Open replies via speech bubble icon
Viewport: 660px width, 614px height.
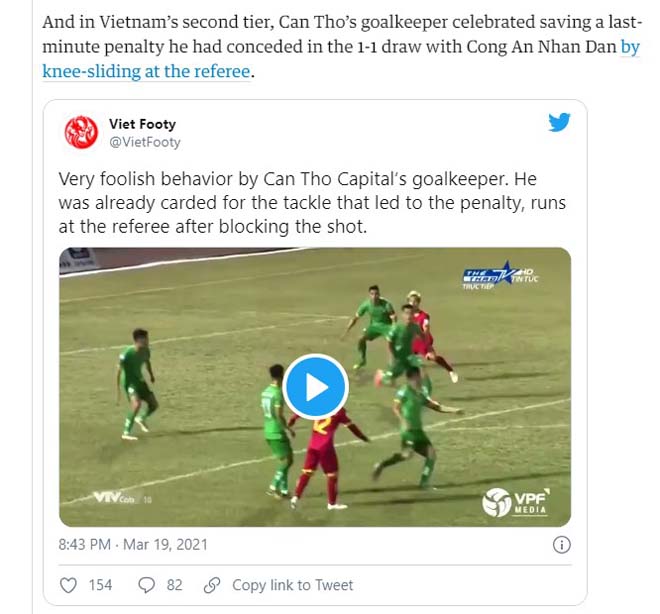click(x=146, y=585)
